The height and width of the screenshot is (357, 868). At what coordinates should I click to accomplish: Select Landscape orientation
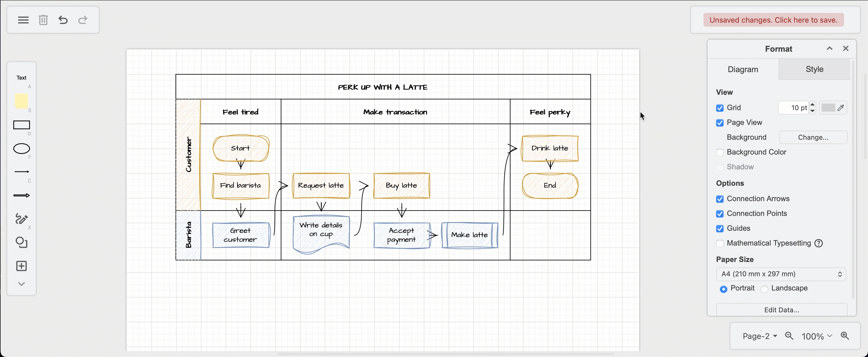point(765,289)
